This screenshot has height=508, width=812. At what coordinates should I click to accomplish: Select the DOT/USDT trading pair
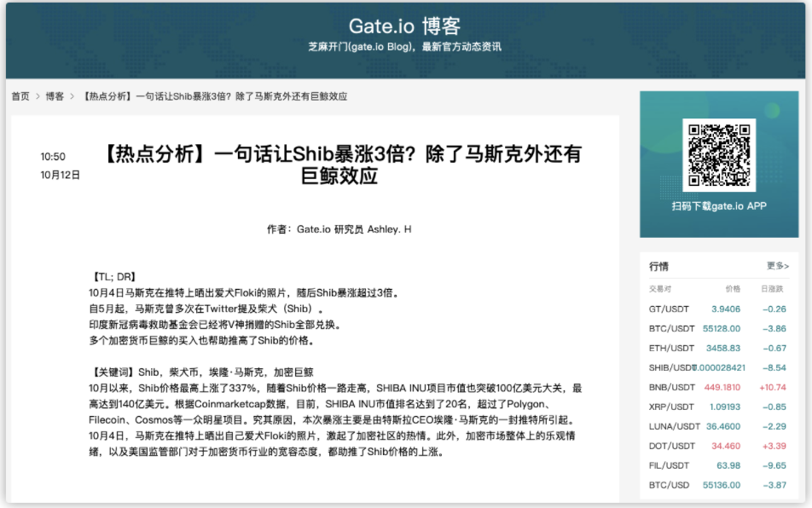coord(671,446)
